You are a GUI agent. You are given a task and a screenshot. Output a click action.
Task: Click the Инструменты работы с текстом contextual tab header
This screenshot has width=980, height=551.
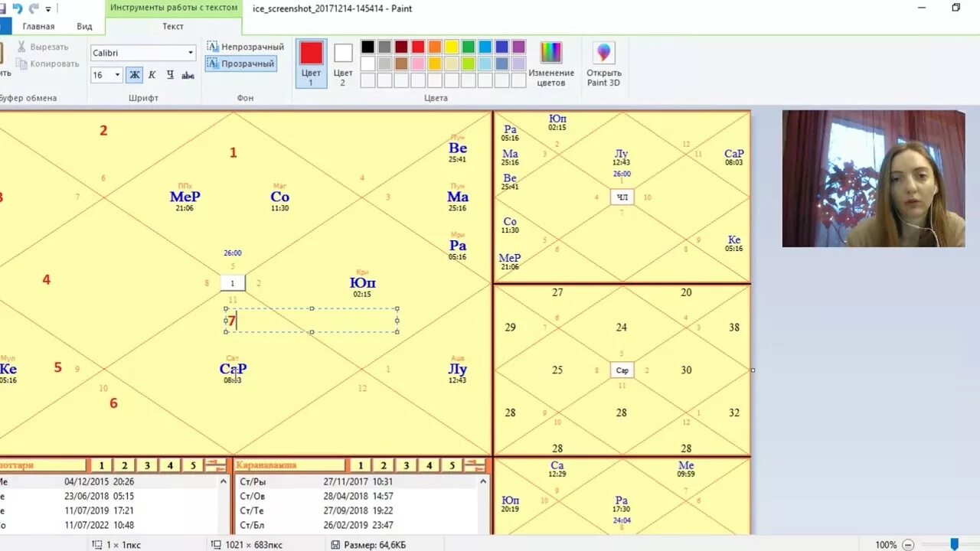coord(173,8)
